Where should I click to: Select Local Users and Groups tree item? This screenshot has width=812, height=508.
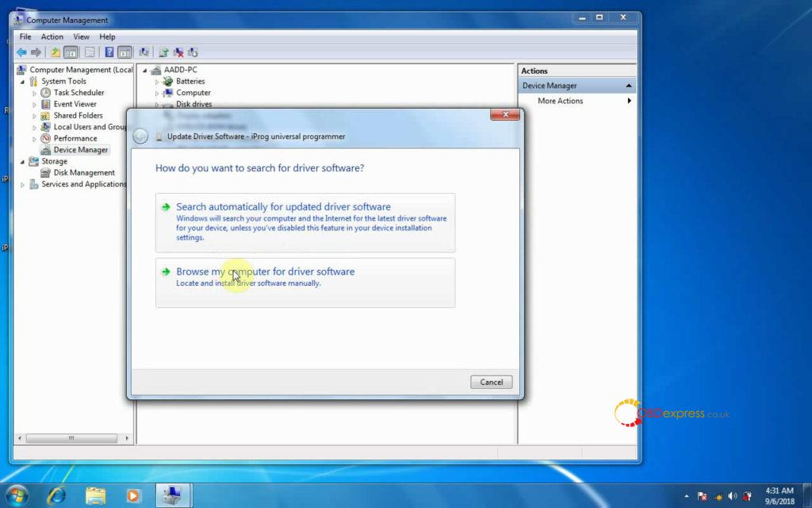[x=90, y=126]
